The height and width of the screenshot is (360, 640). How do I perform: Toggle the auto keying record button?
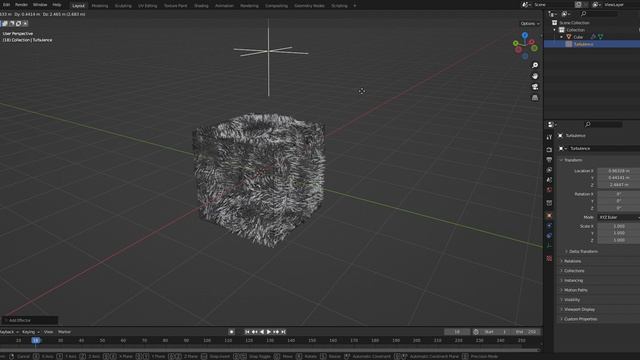[x=231, y=332]
